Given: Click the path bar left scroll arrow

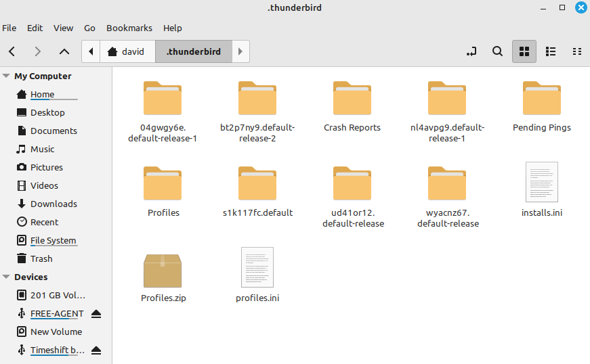Looking at the screenshot, I should [x=91, y=51].
